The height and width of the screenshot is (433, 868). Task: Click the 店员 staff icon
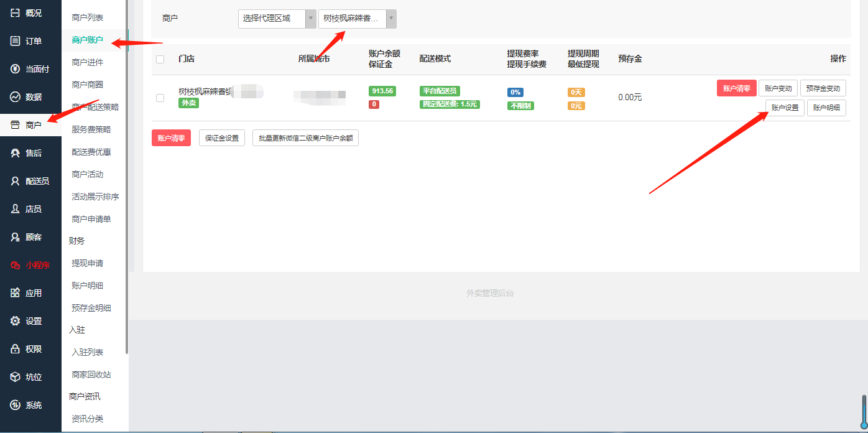click(16, 209)
